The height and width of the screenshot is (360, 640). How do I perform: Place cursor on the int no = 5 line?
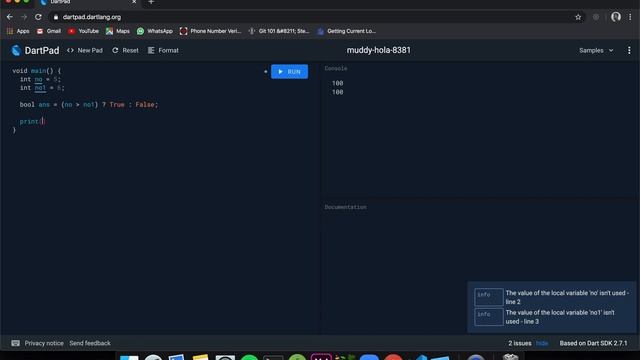click(40, 79)
